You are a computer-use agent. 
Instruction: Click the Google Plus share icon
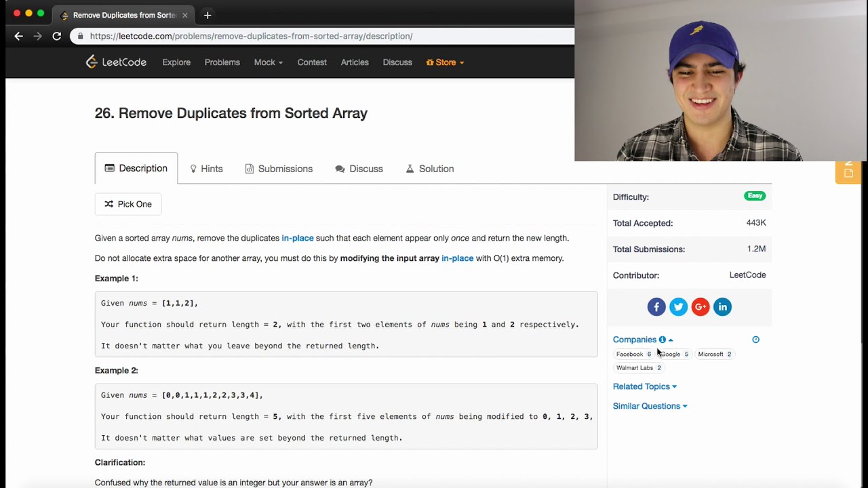click(701, 307)
